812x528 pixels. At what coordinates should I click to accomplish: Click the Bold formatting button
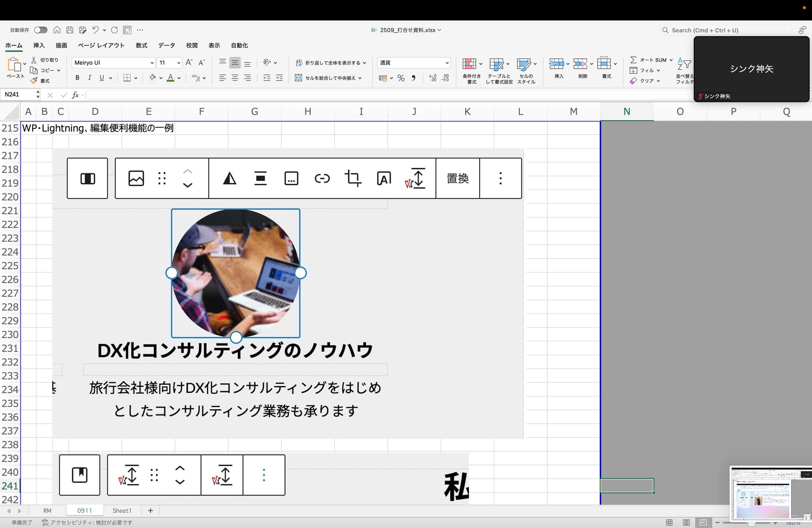point(77,78)
